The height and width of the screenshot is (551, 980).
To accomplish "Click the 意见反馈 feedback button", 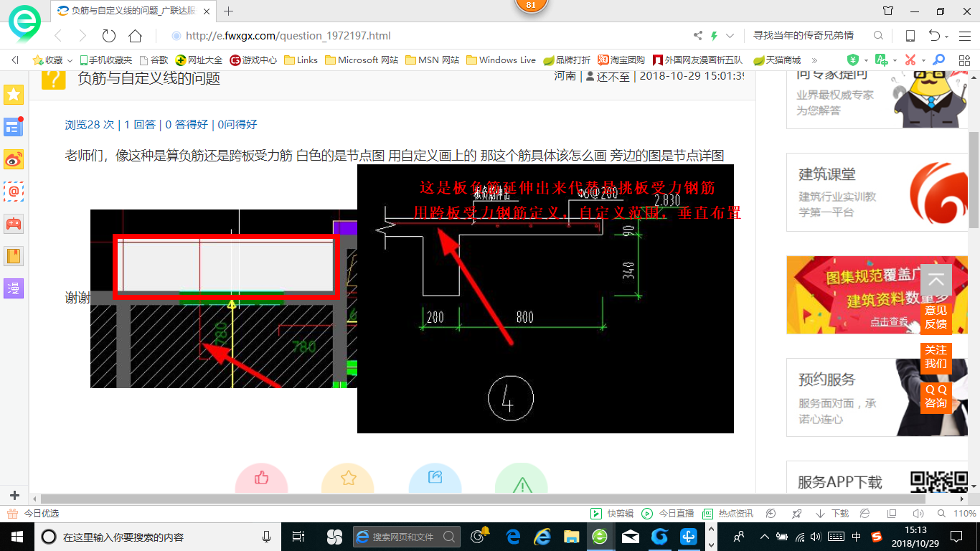I will click(936, 317).
